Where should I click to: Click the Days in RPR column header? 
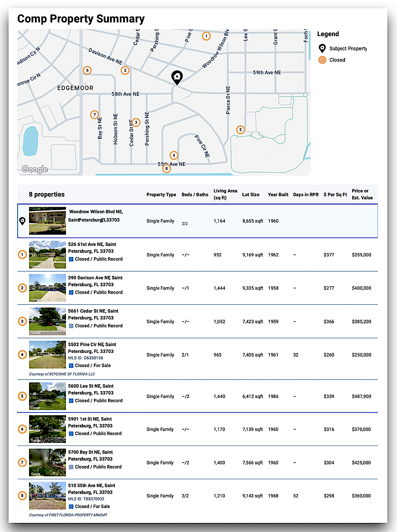(x=306, y=195)
